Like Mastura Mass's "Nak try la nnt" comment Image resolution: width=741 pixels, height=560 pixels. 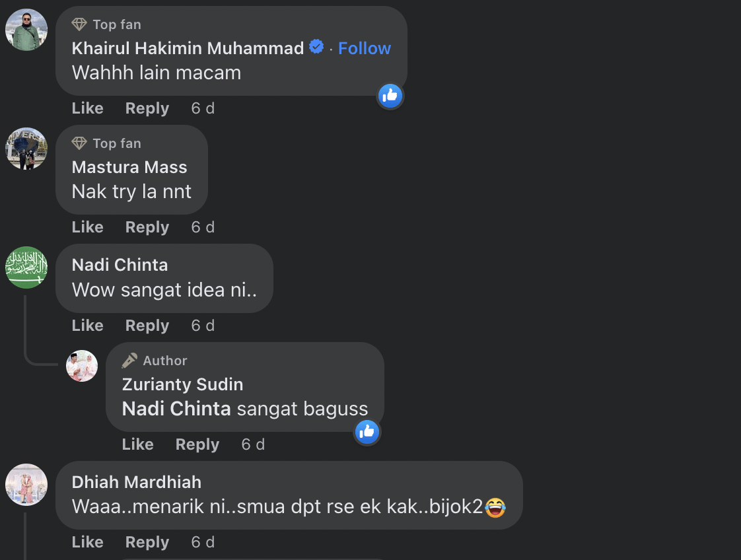tap(87, 227)
